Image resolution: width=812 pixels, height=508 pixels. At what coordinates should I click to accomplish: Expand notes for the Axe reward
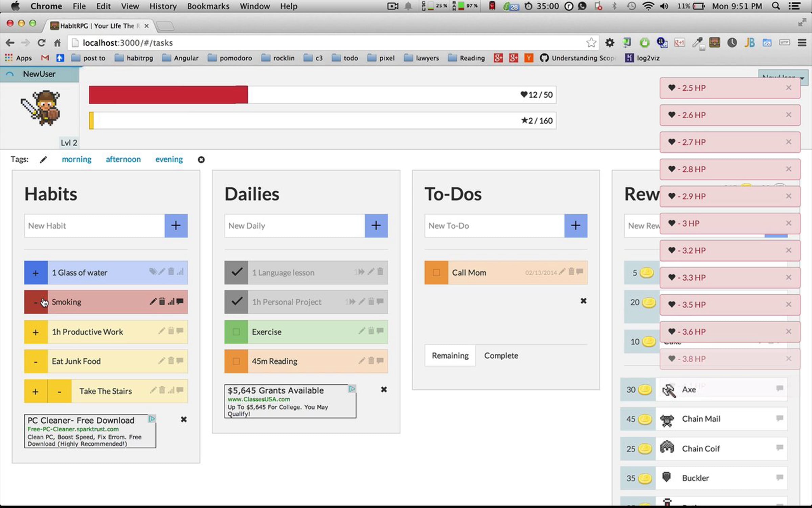pyautogui.click(x=780, y=388)
